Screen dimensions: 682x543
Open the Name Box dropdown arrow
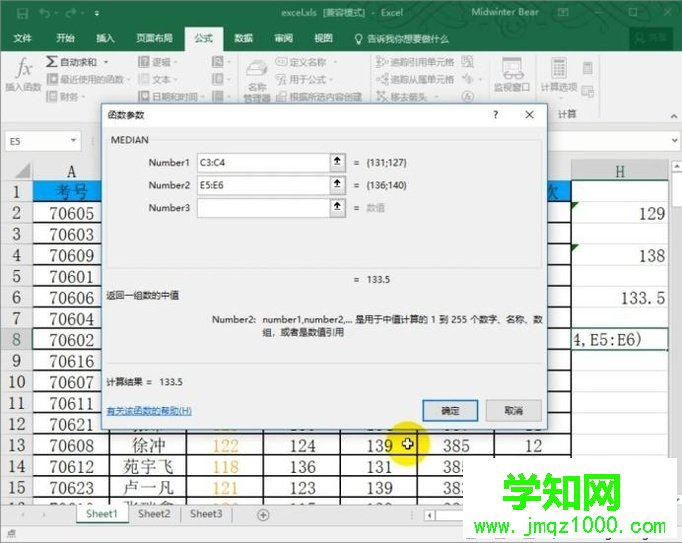click(x=74, y=141)
